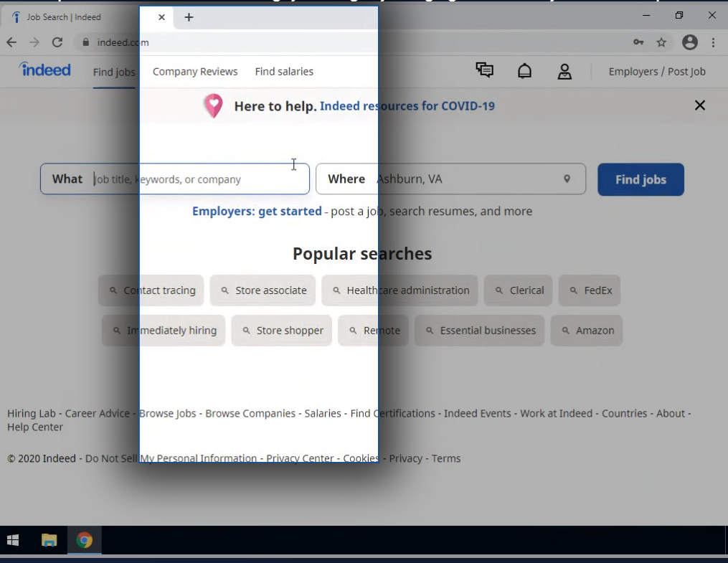Viewport: 728px width, 563px height.
Task: Open Indeed Events footer link
Action: pos(477,414)
